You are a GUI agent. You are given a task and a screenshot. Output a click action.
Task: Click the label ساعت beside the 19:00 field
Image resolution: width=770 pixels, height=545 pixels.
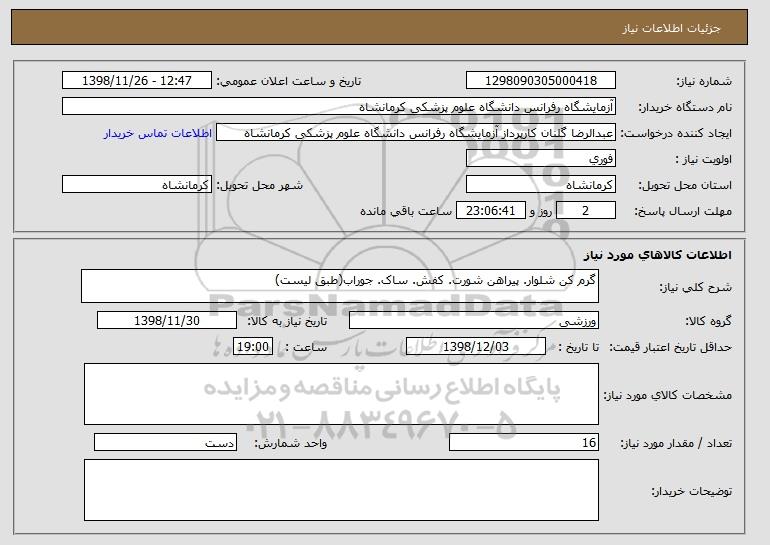click(x=306, y=347)
